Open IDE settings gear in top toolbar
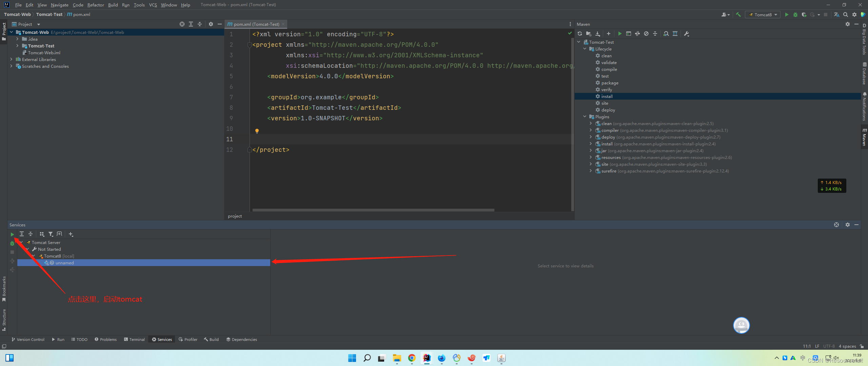This screenshot has height=366, width=868. coord(854,15)
